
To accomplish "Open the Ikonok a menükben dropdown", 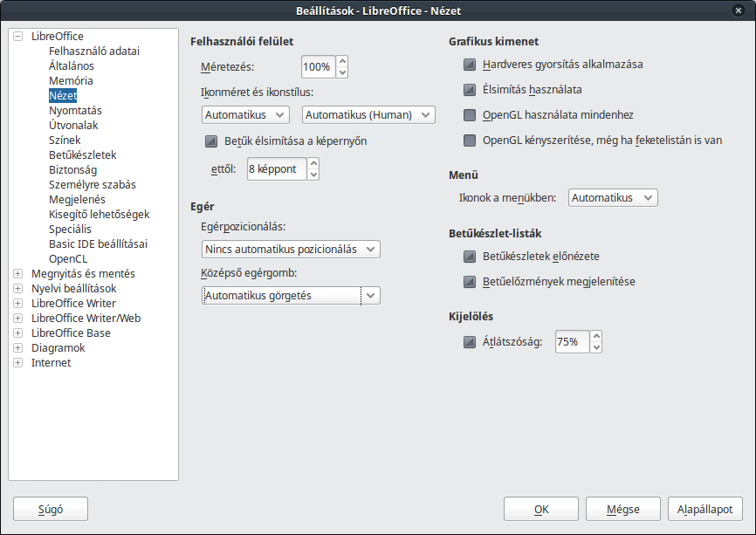I will (x=613, y=197).
